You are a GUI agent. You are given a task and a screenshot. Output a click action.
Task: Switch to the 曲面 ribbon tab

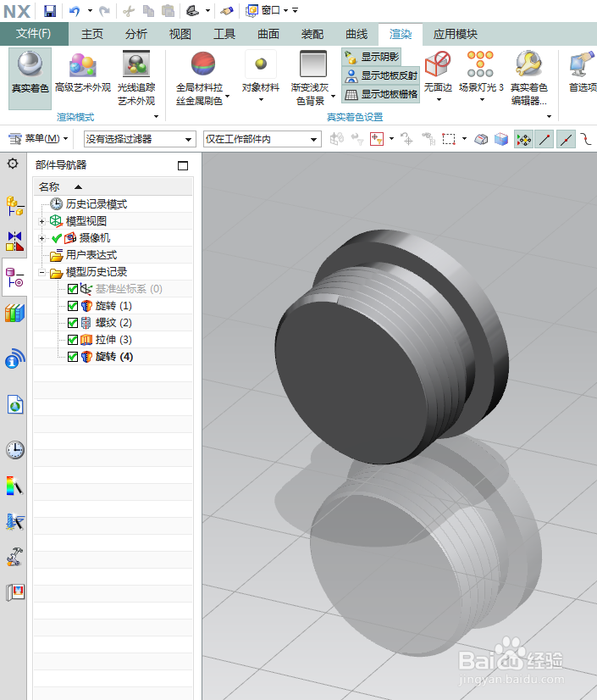point(268,34)
